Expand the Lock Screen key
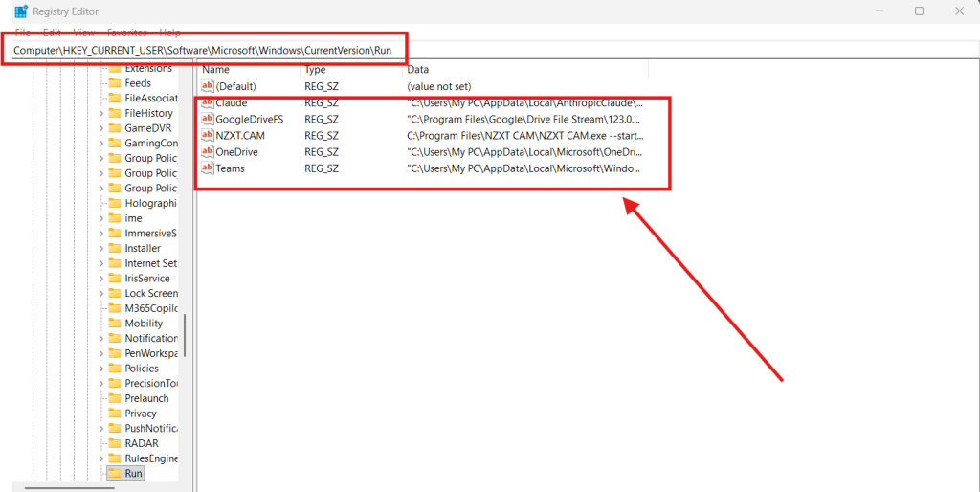Viewport: 980px width, 492px height. point(101,293)
